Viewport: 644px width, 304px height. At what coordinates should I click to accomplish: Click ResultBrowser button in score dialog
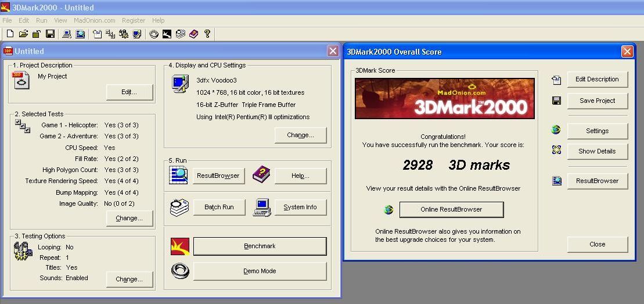597,181
